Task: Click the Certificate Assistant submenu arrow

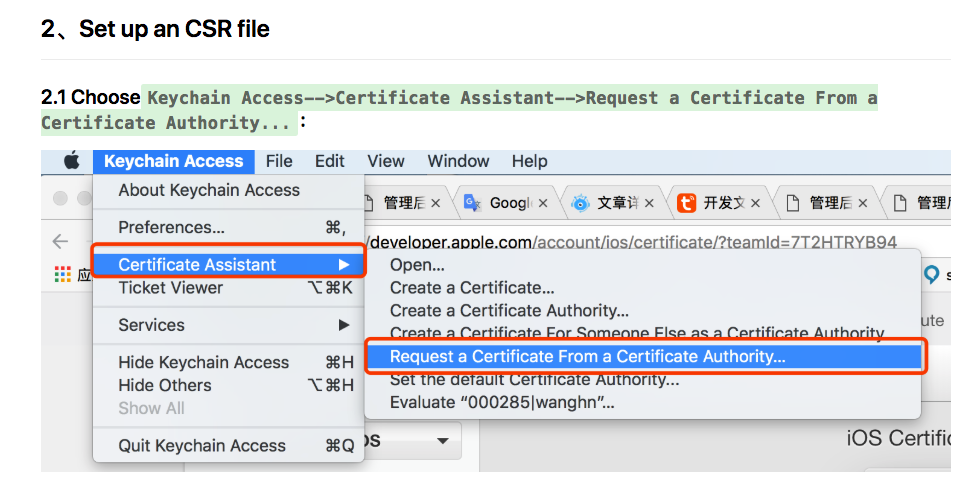Action: click(x=345, y=265)
